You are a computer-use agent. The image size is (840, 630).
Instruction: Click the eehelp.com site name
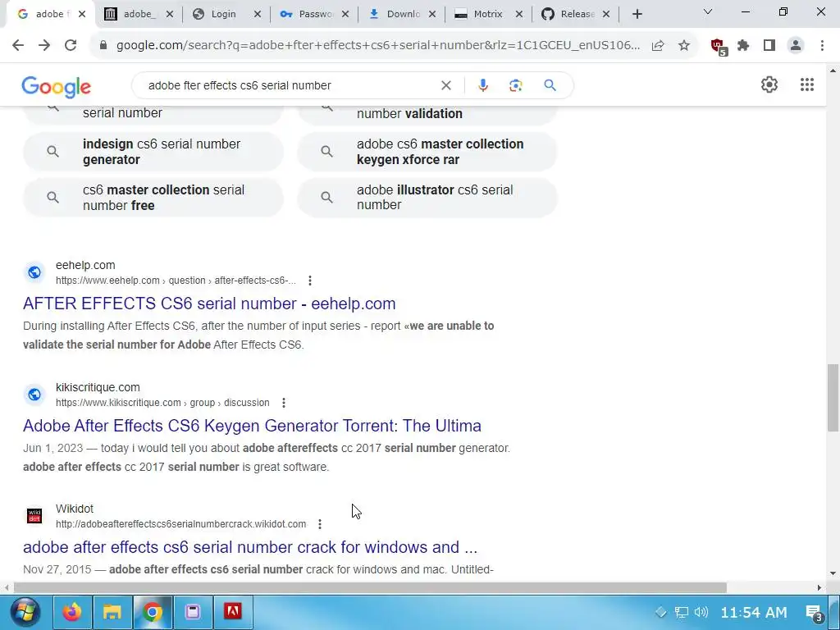(x=85, y=265)
